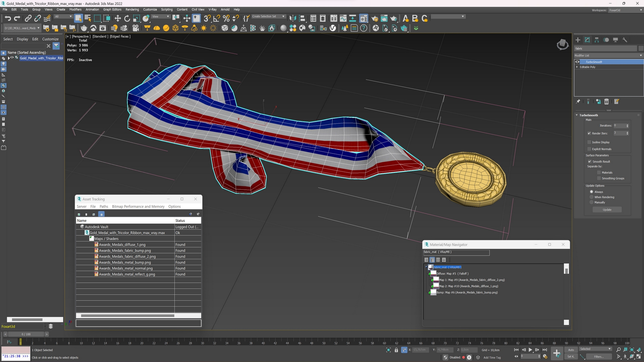Activate the Rotate tool
This screenshot has width=644, height=362.
point(127,18)
